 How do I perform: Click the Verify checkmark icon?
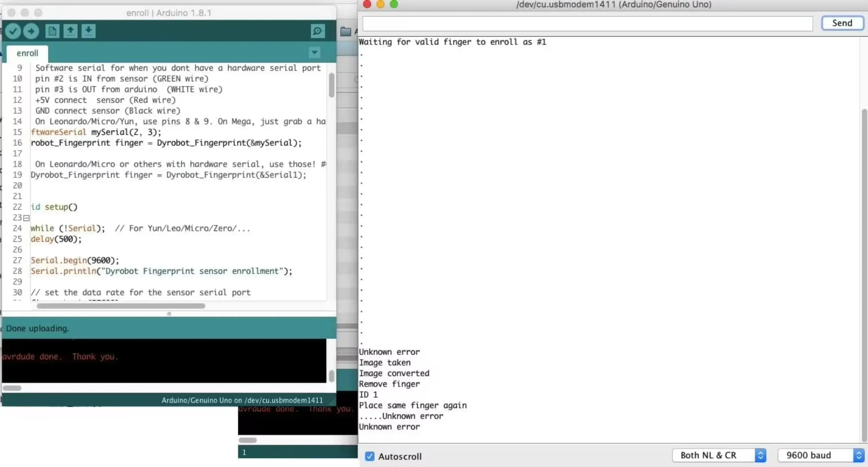pos(13,31)
